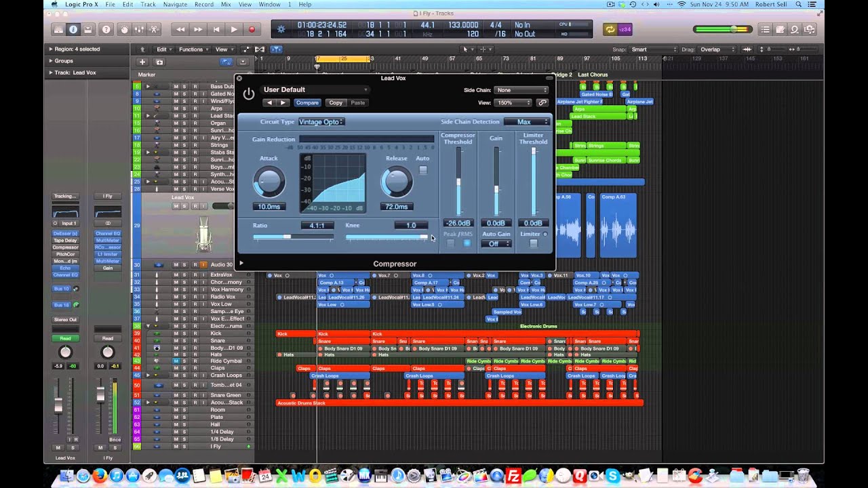Expand the Groups inspector section
The width and height of the screenshot is (868, 488).
[50, 60]
